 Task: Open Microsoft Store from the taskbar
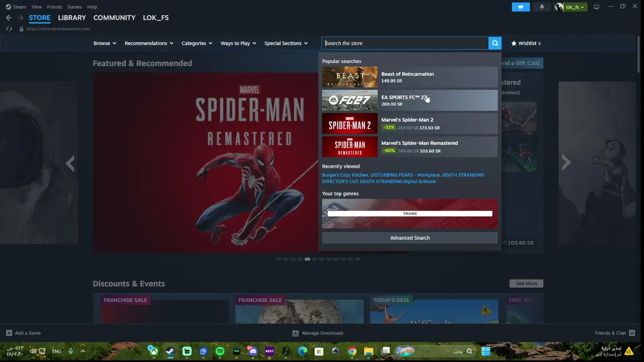pyautogui.click(x=319, y=351)
